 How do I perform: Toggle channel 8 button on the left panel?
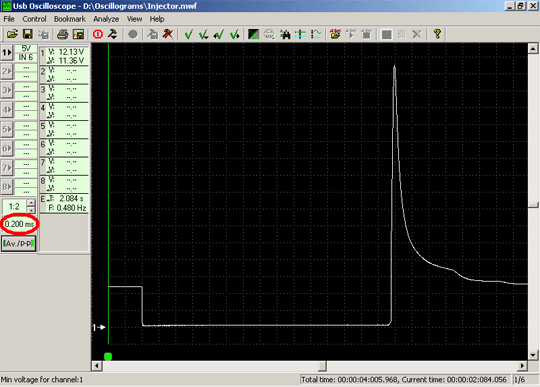click(x=7, y=187)
